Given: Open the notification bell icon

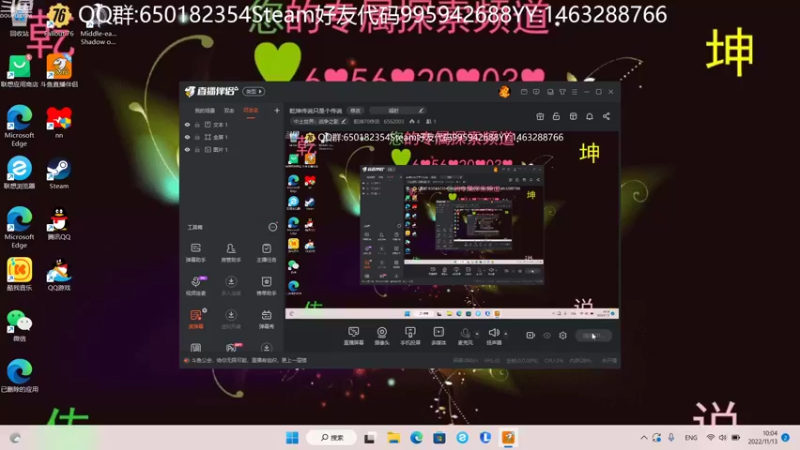Looking at the screenshot, I should pos(589,116).
